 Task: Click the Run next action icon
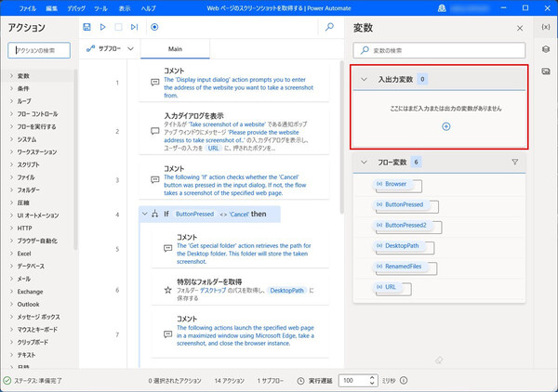tap(135, 28)
